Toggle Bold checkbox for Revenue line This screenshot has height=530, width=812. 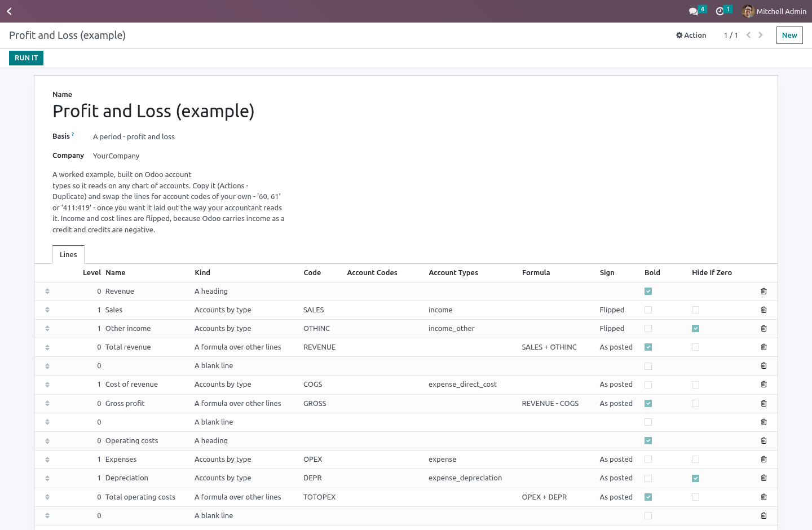[648, 291]
